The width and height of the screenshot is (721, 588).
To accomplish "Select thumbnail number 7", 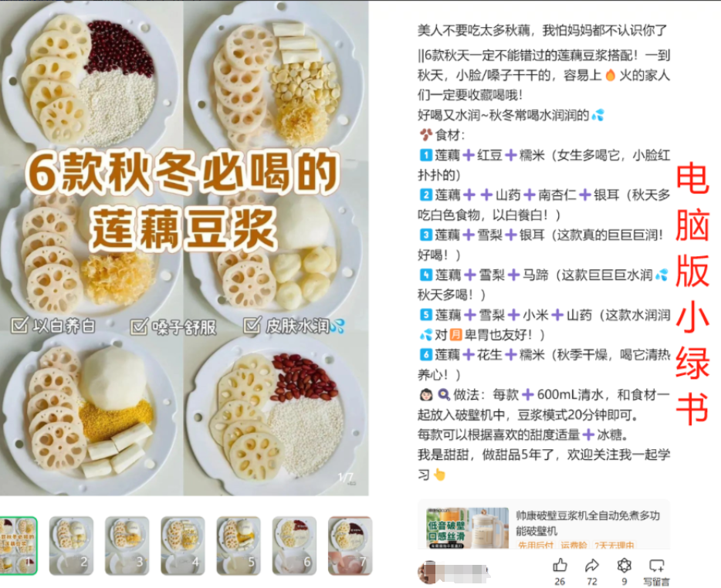I will (x=350, y=546).
